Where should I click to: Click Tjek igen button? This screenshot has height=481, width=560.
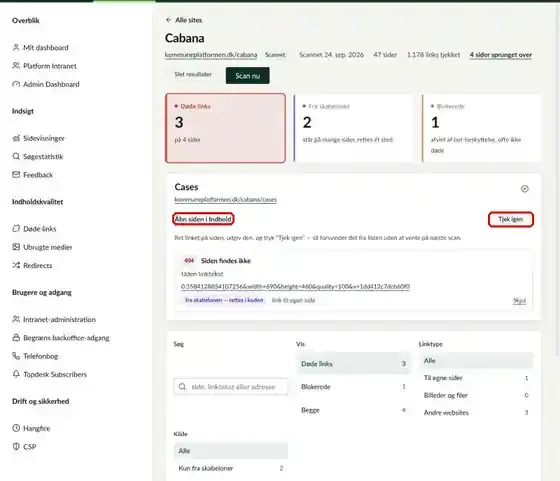pyautogui.click(x=511, y=219)
